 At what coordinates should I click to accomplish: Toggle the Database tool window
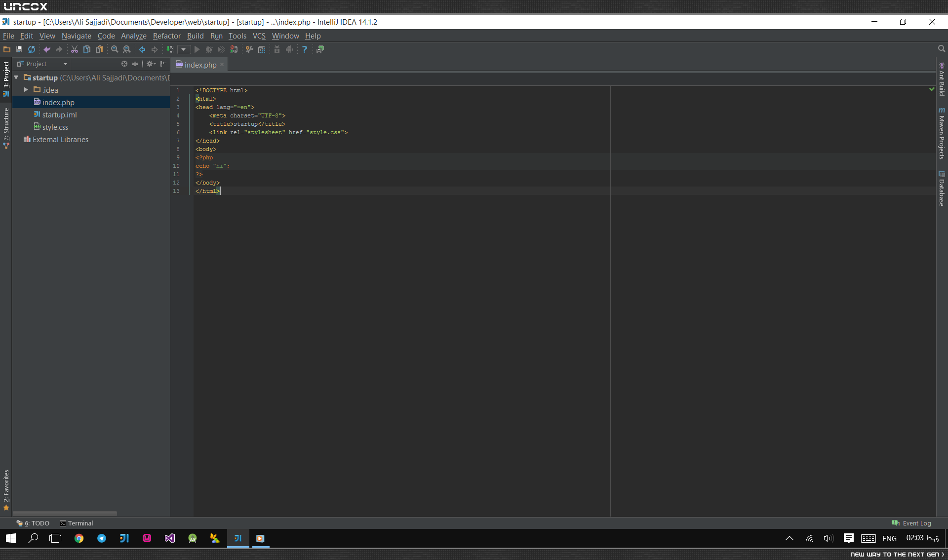point(942,188)
